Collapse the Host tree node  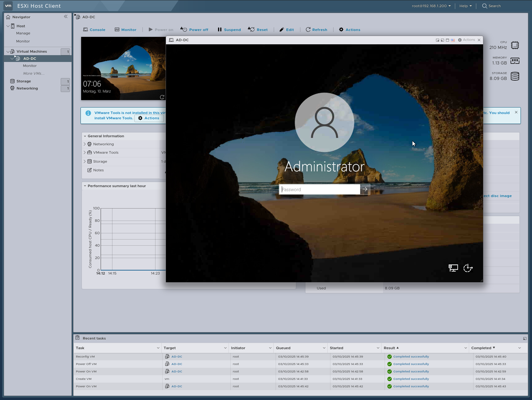click(8, 26)
